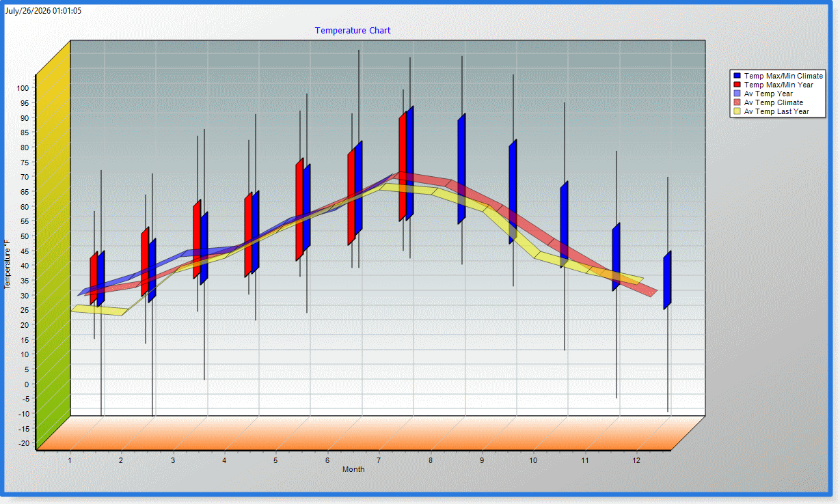
Task: Click the July/26/2026 timestamp text
Action: pos(43,11)
